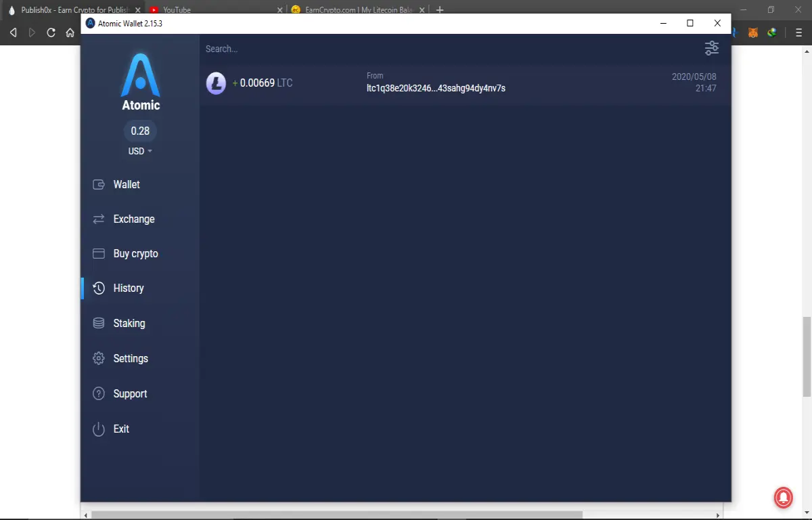Focus the Search field
The width and height of the screenshot is (812, 520).
pos(447,49)
